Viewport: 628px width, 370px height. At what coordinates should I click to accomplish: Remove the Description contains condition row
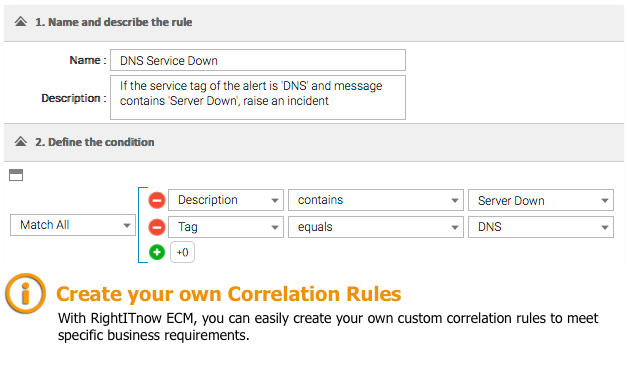click(157, 200)
